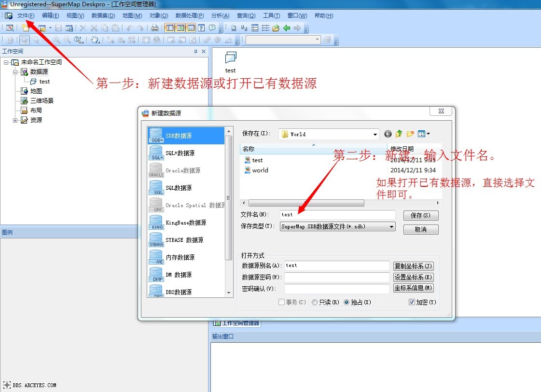
Task: Click 坐标系信息(M) button
Action: tap(413, 288)
